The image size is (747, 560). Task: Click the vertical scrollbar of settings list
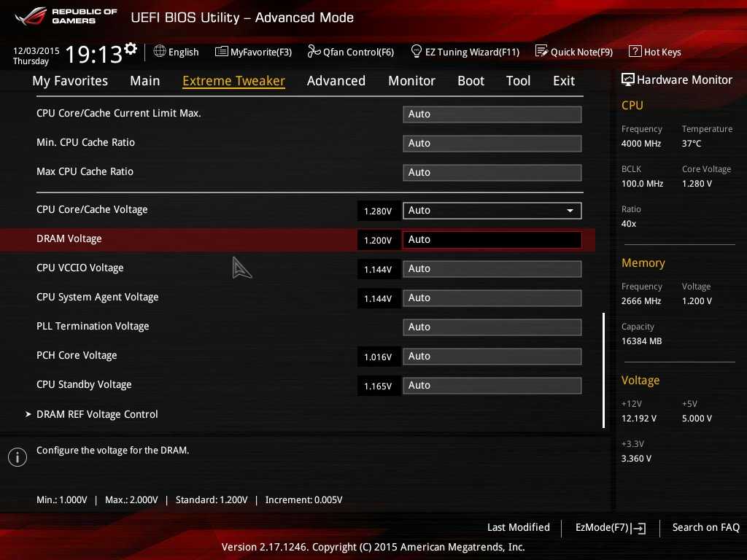coord(603,370)
